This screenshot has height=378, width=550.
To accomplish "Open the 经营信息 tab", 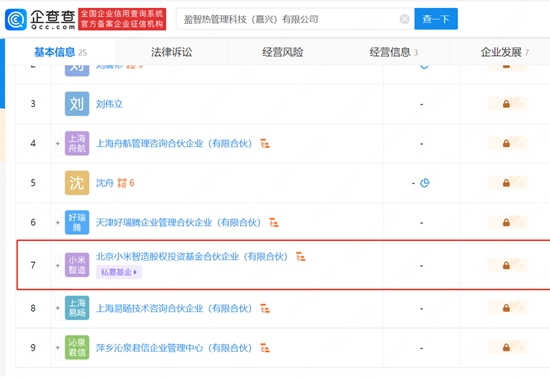I will [394, 52].
